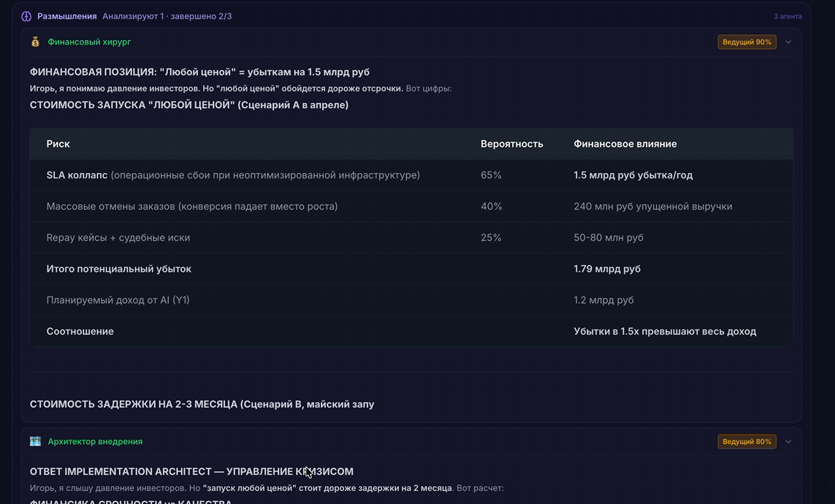Select the Финансовый хирург agent name

pyautogui.click(x=89, y=42)
